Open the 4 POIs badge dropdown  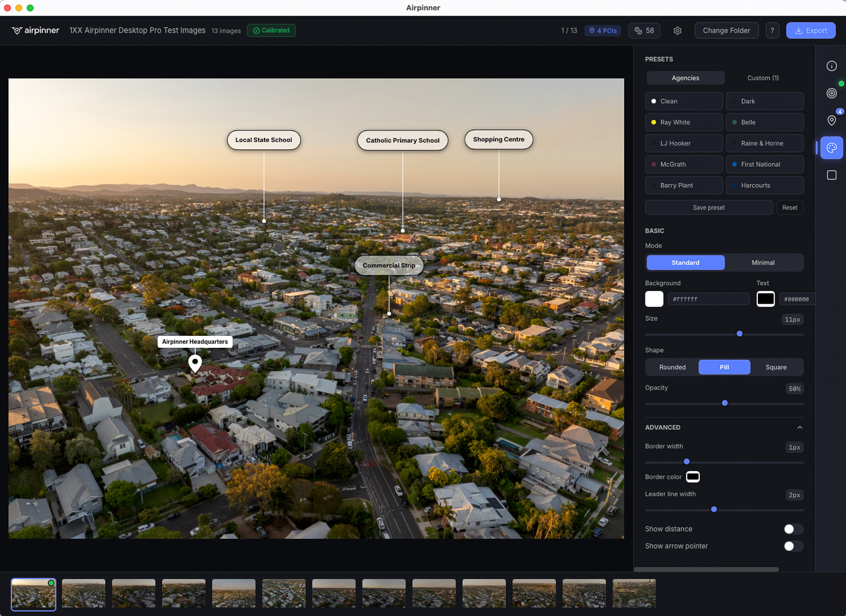[x=602, y=30]
